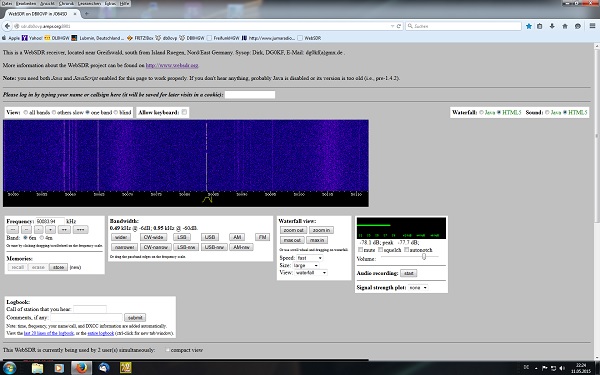600x375 pixels.
Task: Open the bookmarks list icon
Action: 540,26
